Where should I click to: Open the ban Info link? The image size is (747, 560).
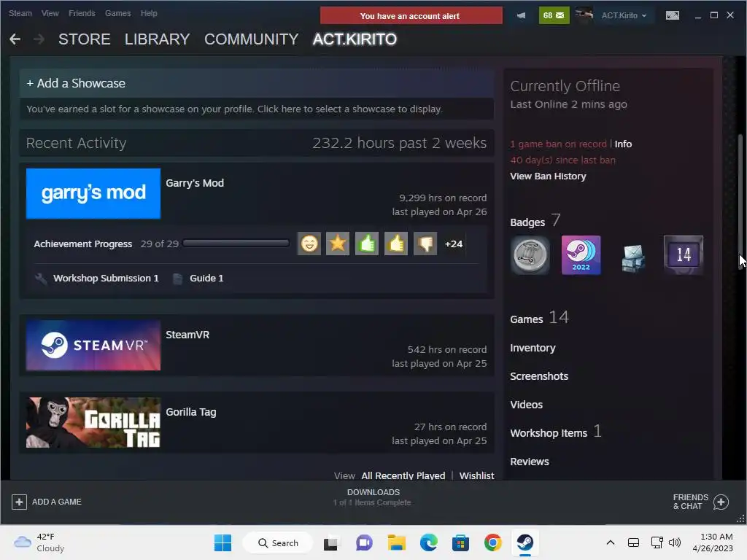623,144
